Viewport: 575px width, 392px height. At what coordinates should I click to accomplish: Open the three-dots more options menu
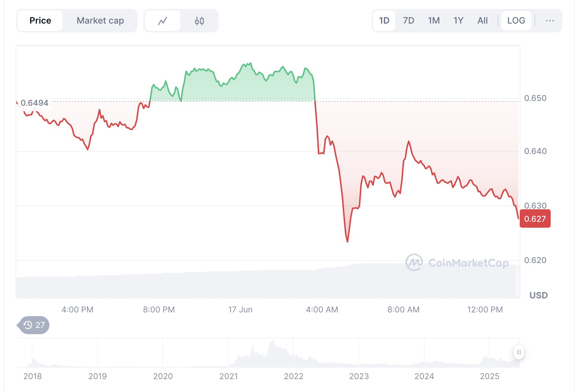550,21
